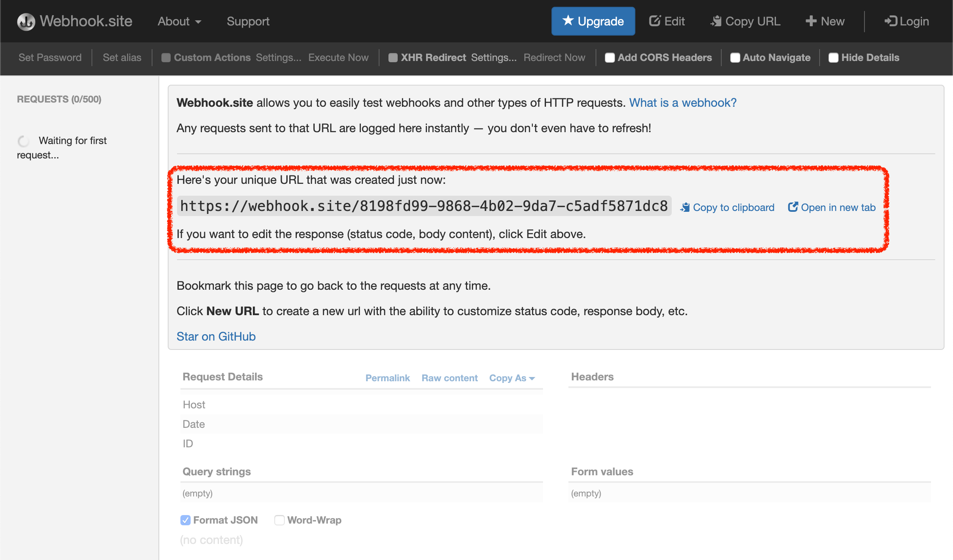953x560 pixels.
Task: Open the Copy As dropdown
Action: (x=512, y=378)
